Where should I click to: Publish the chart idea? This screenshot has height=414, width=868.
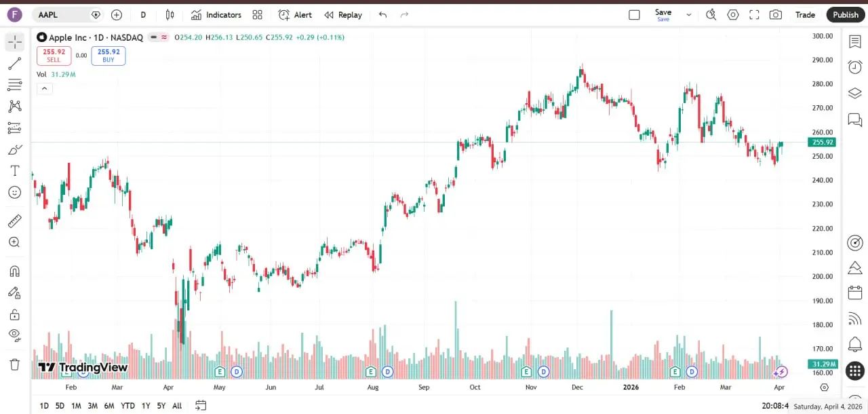pos(846,14)
